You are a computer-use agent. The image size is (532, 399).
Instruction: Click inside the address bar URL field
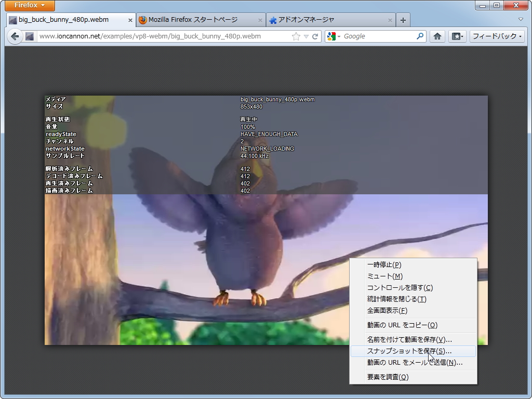[x=156, y=36]
